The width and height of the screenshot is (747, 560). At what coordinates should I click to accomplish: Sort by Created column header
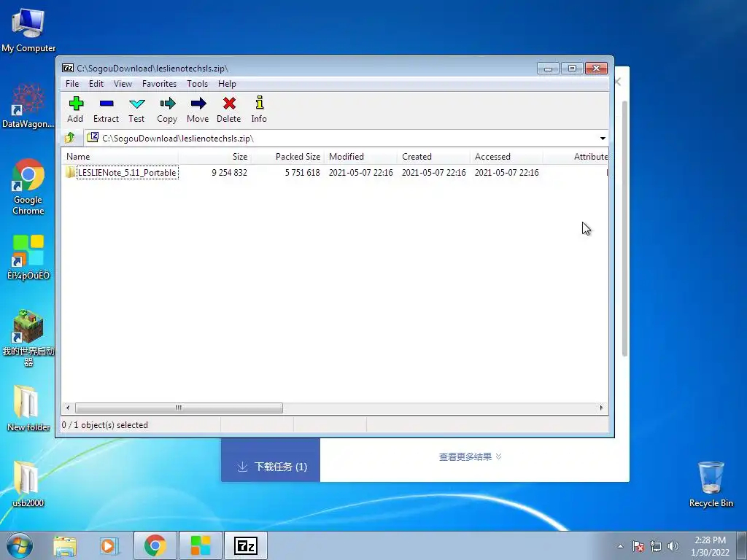tap(433, 157)
